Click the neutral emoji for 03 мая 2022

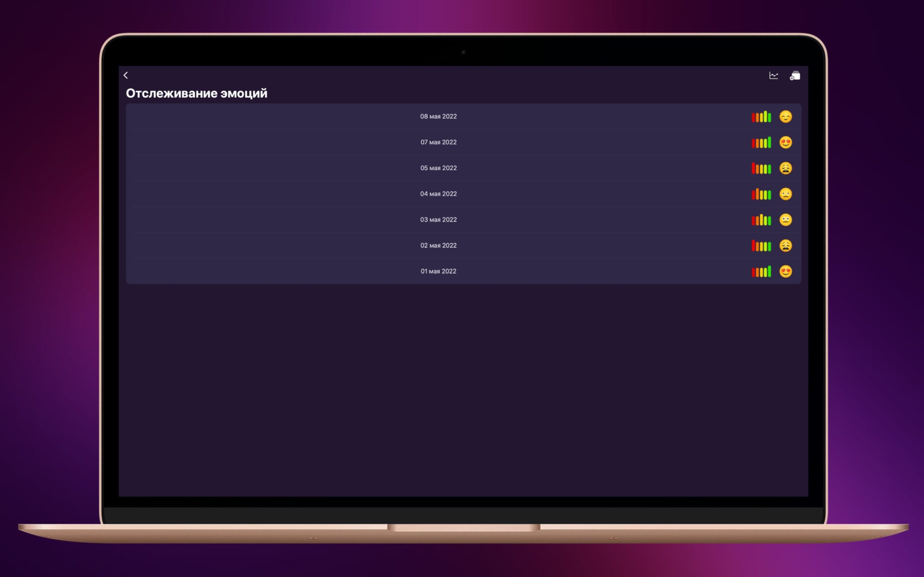click(x=785, y=220)
